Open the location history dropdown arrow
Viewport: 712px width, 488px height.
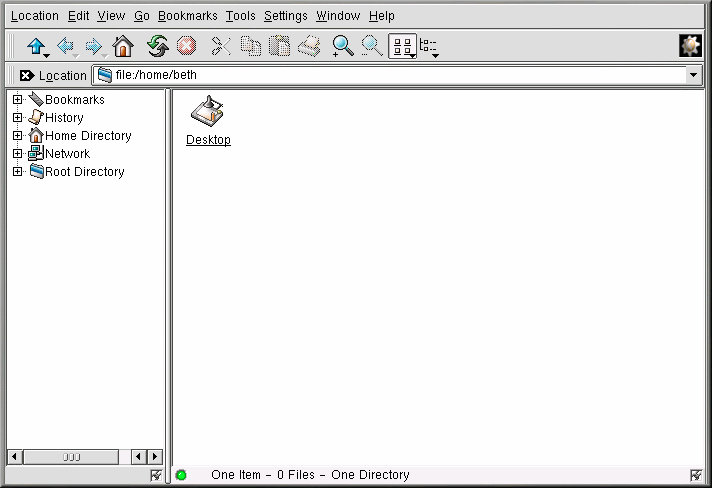[694, 76]
